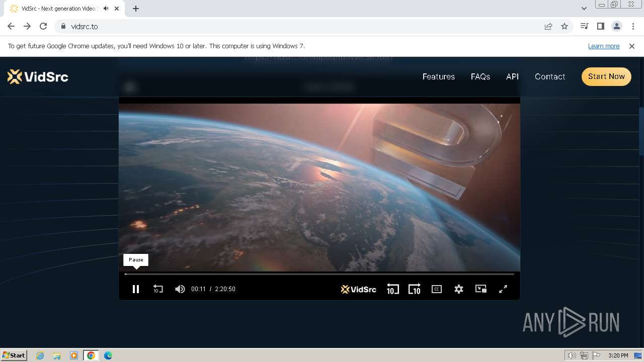Open new tab with plus button
Image resolution: width=644 pixels, height=362 pixels.
tap(136, 9)
